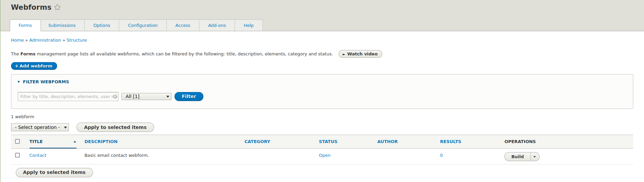Viewport: 644px width, 182px height.
Task: Open the Contact webform link
Action: click(38, 155)
